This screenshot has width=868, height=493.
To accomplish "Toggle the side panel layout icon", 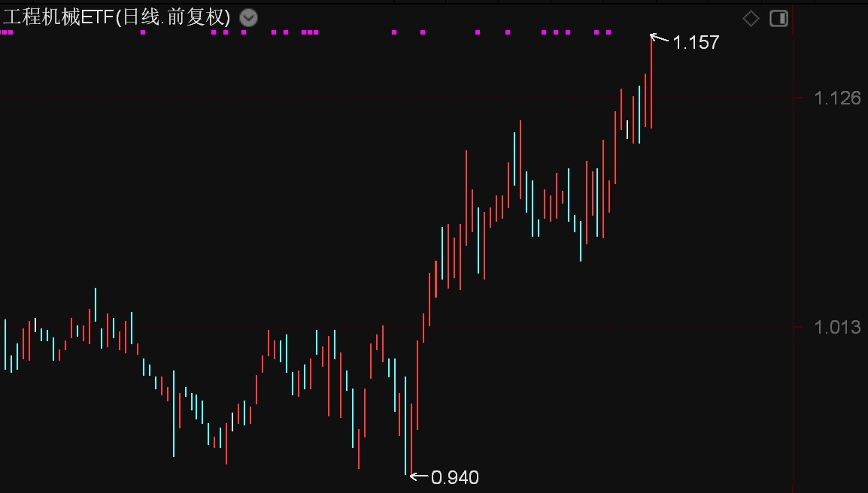I will (x=779, y=18).
